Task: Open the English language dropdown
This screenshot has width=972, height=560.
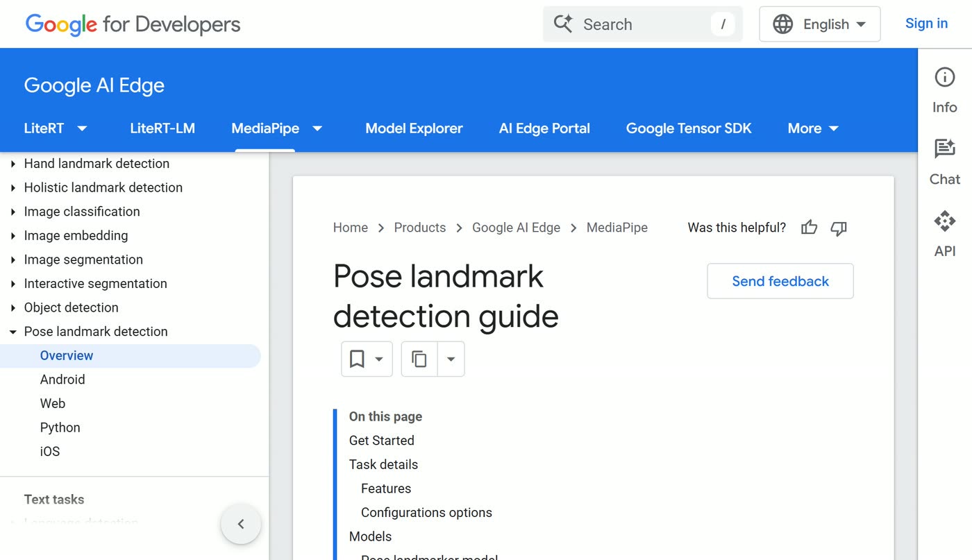Action: pyautogui.click(x=820, y=24)
